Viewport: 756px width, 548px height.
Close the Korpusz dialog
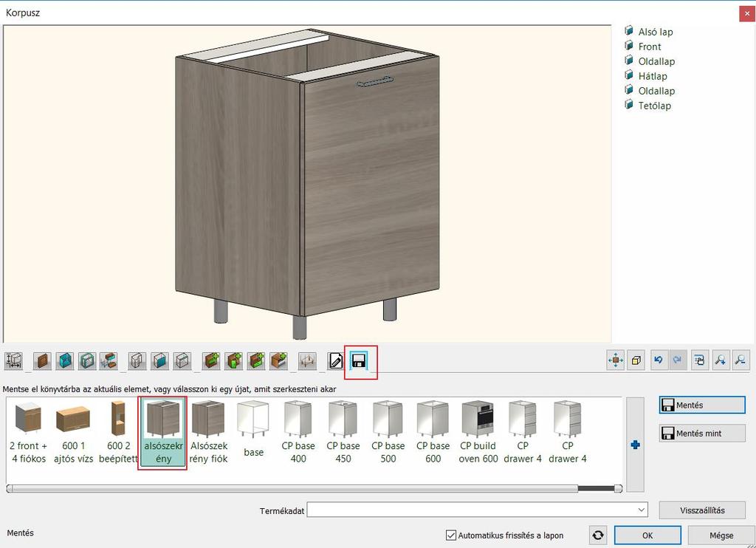747,13
